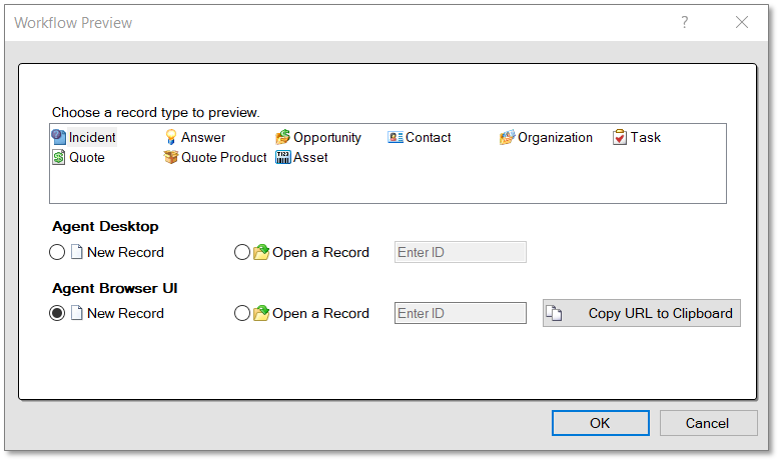Open the help question mark
The height and width of the screenshot is (462, 780).
pos(685,22)
